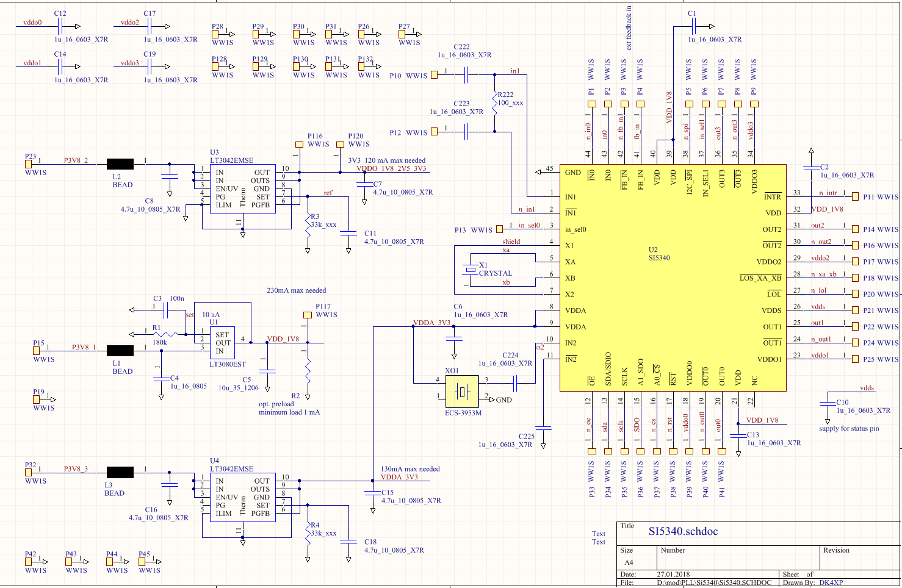Select the "230mA max needed" annotation

tap(296, 290)
